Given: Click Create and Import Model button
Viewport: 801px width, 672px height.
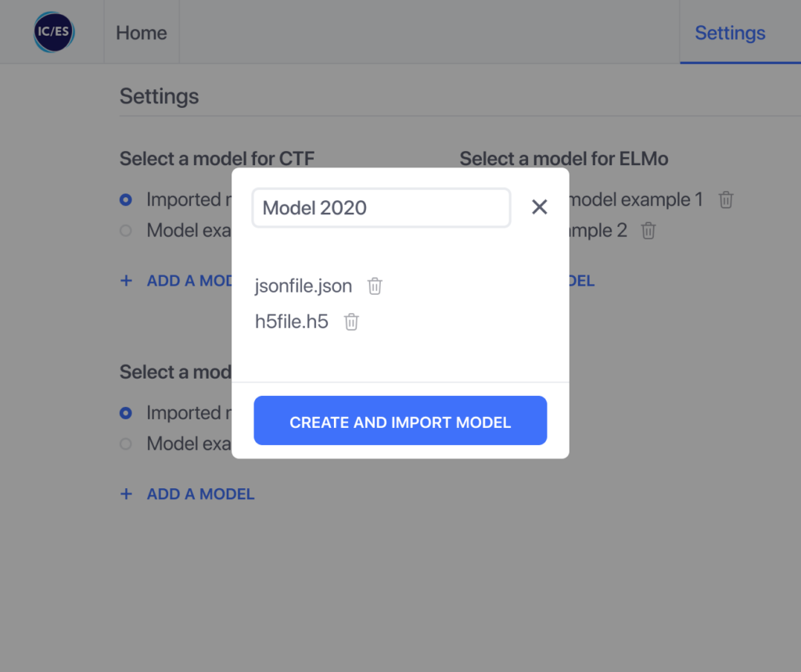Looking at the screenshot, I should [x=400, y=421].
